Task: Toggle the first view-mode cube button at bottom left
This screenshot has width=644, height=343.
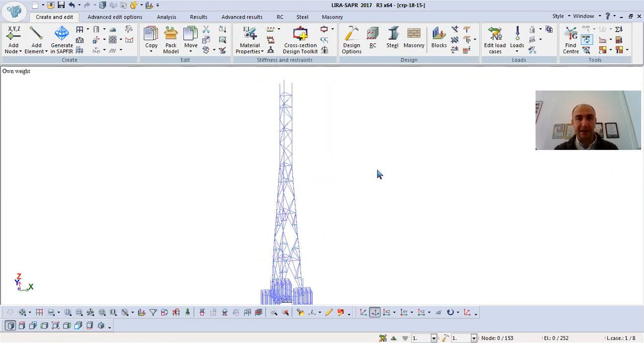Action: click(x=11, y=326)
